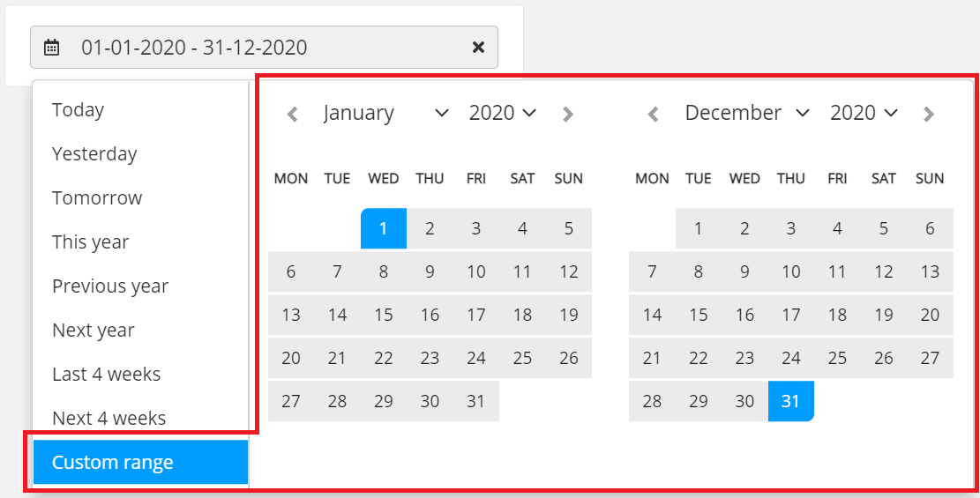The image size is (980, 498).
Task: Expand the year dropdown in left calendar
Action: [503, 113]
